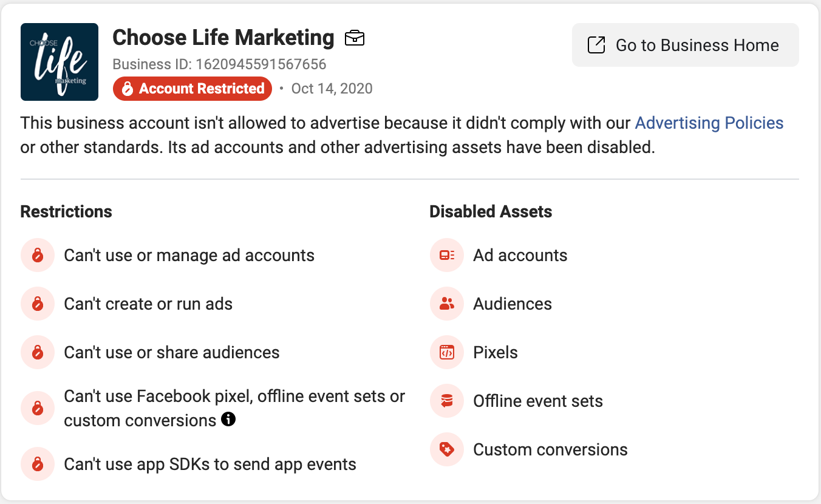Viewport: 821px width, 504px height.
Task: Click the Choose Life Marketing logo thumbnail
Action: 60,62
